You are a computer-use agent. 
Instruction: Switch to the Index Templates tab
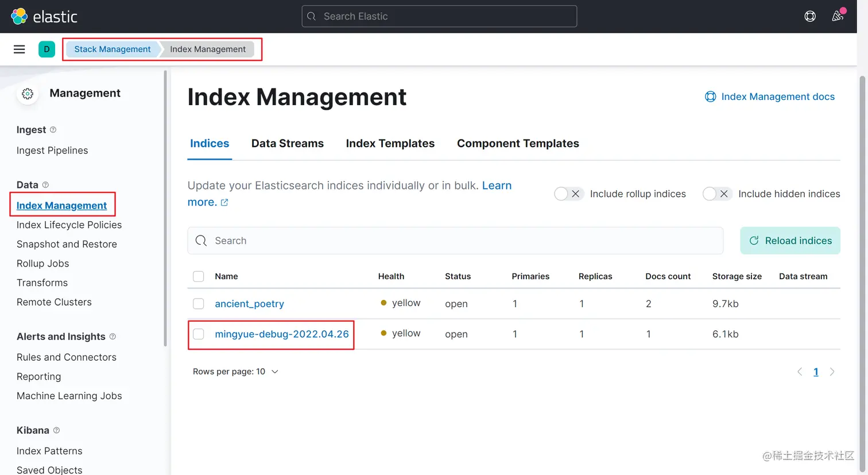[x=390, y=144]
